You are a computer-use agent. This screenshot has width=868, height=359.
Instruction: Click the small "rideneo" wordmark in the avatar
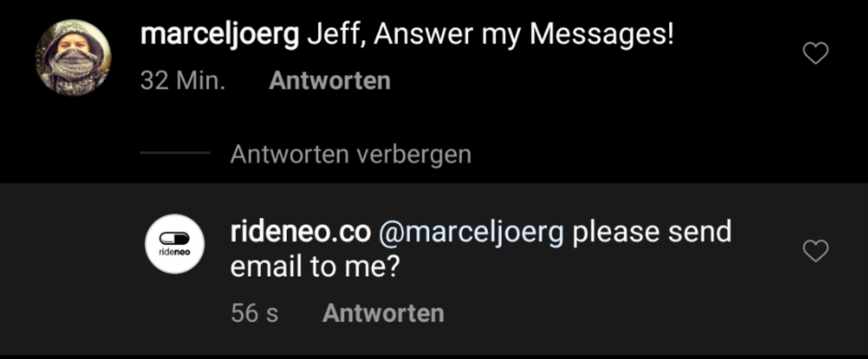pyautogui.click(x=174, y=252)
